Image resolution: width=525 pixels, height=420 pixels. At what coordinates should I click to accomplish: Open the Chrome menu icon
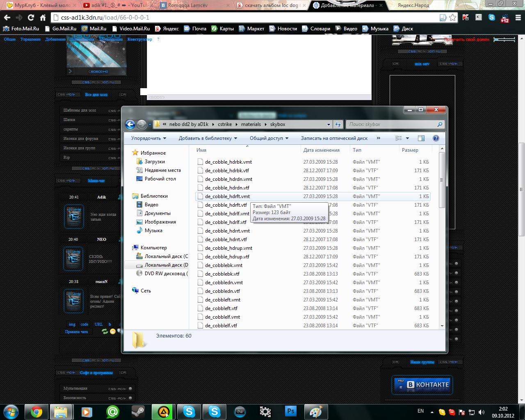pyautogui.click(x=518, y=17)
